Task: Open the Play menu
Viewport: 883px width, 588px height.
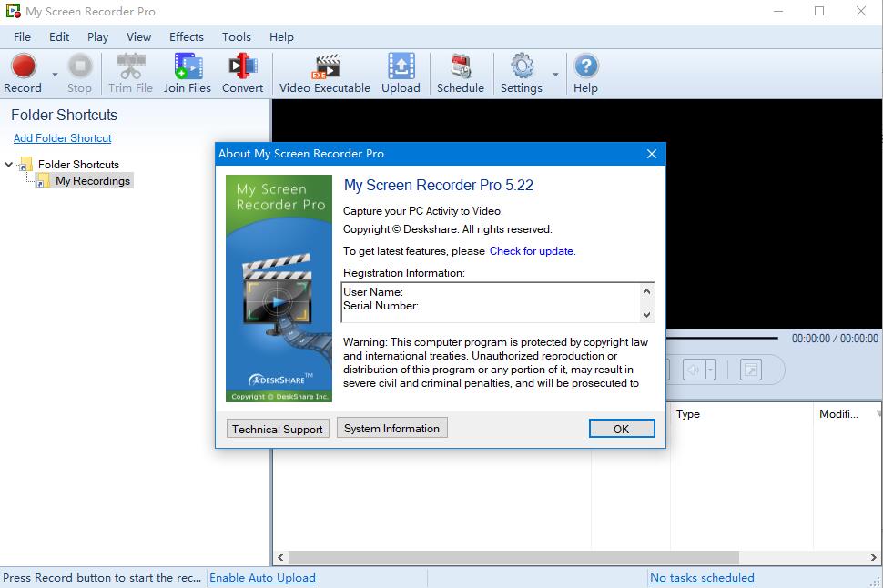Action: pyautogui.click(x=97, y=37)
